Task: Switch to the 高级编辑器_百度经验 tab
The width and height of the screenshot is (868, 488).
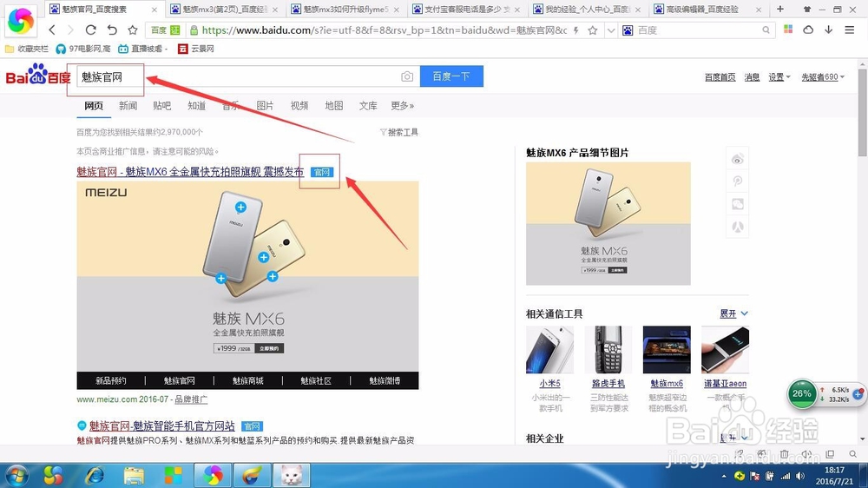Action: 708,10
